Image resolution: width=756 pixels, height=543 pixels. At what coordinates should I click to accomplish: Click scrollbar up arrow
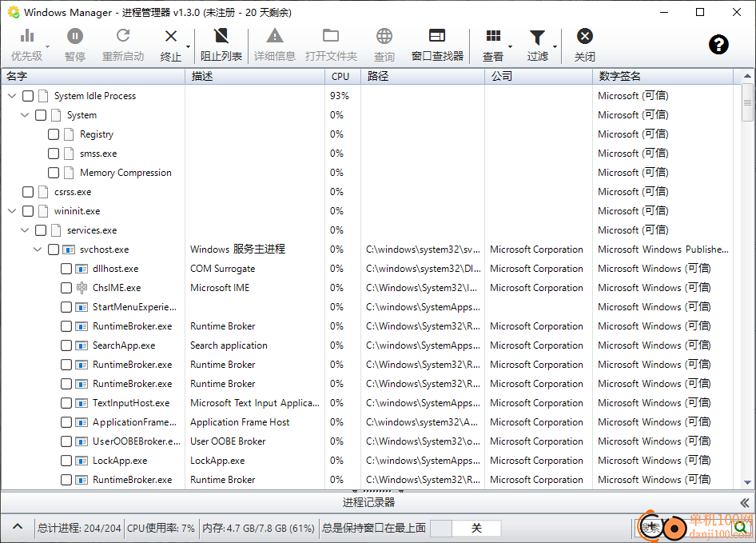(747, 76)
